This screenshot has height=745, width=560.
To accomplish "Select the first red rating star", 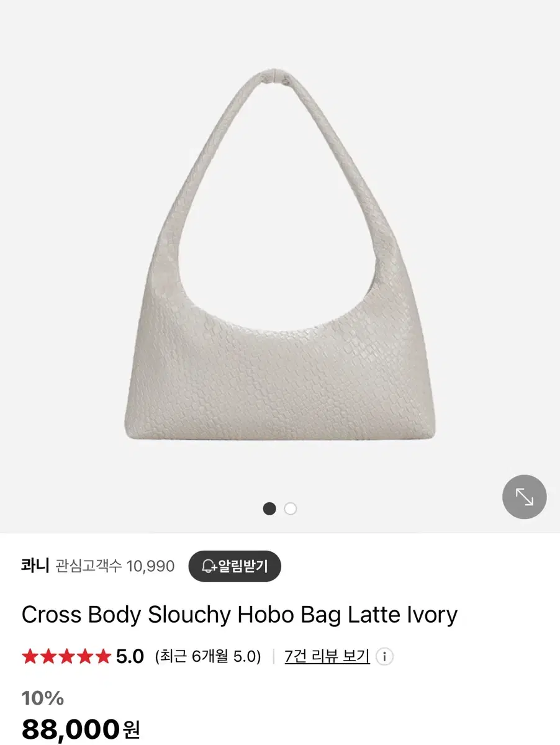I will pos(30,656).
